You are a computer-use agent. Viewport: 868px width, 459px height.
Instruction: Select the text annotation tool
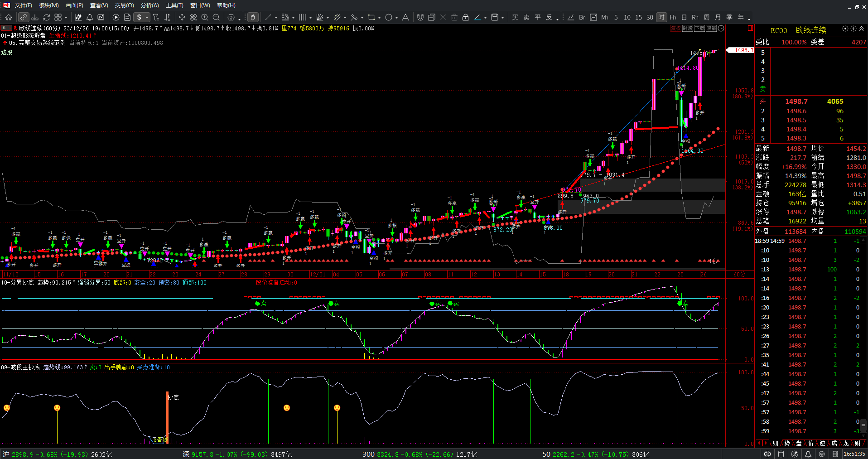tap(405, 17)
